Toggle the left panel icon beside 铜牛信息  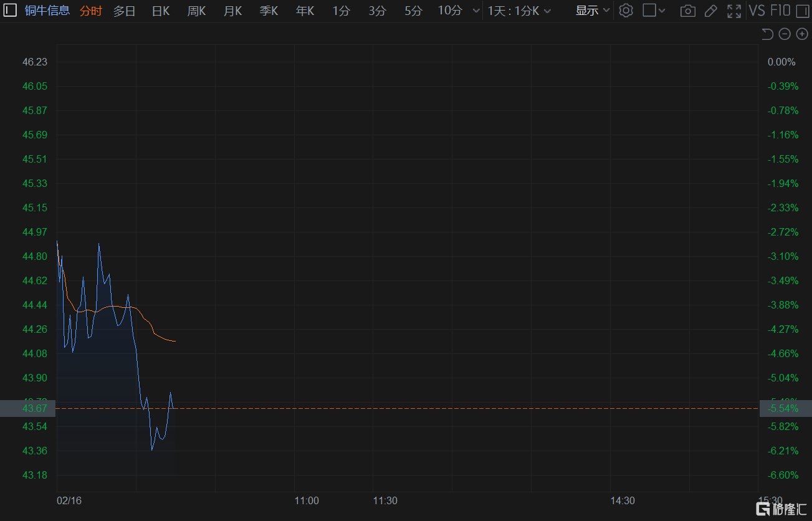10,11
